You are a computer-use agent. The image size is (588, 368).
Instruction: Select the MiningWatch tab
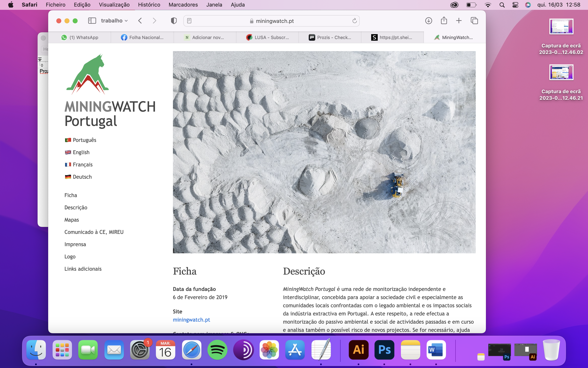[455, 37]
